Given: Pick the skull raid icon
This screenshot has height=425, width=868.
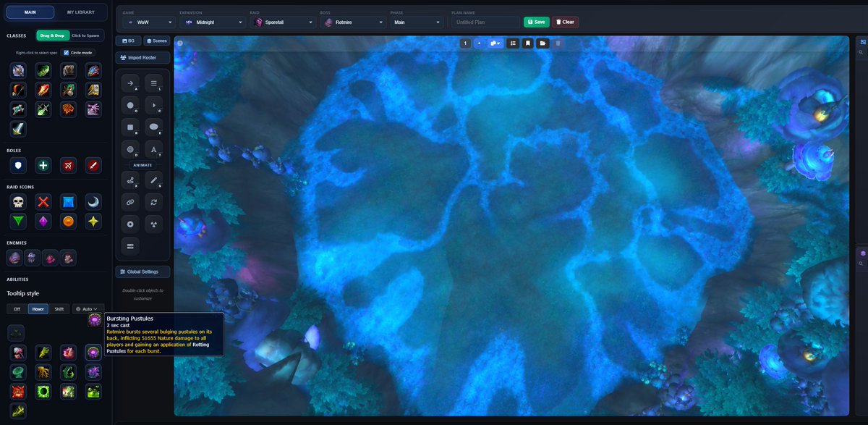Looking at the screenshot, I should (x=18, y=202).
